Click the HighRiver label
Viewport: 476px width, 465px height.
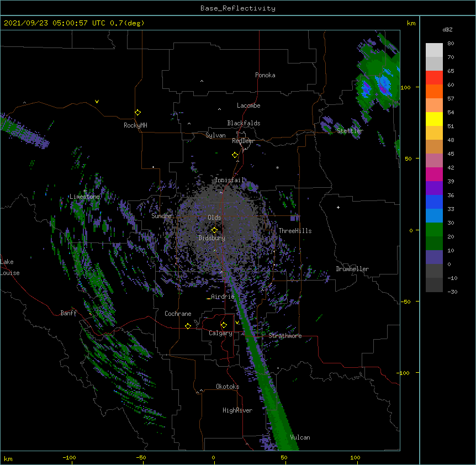pos(237,410)
